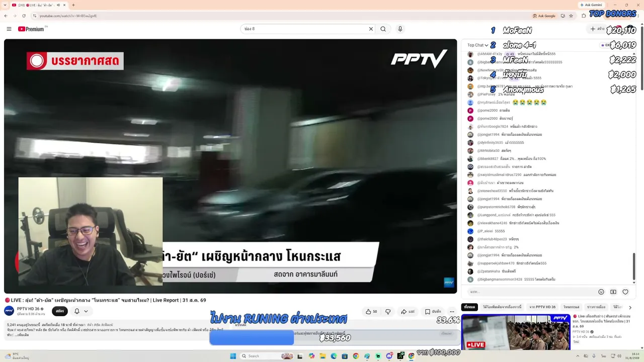This screenshot has width=644, height=362.
Task: Focus the YouTube search field
Action: [x=305, y=29]
